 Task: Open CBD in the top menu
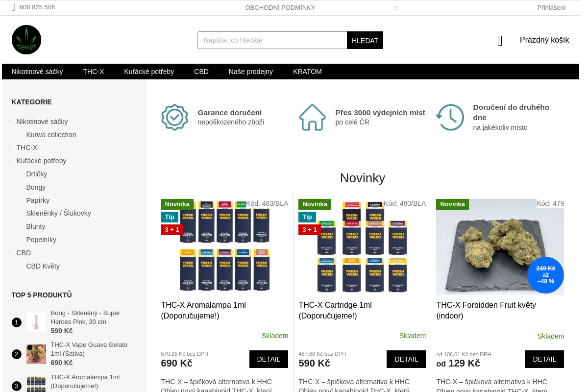pos(201,72)
